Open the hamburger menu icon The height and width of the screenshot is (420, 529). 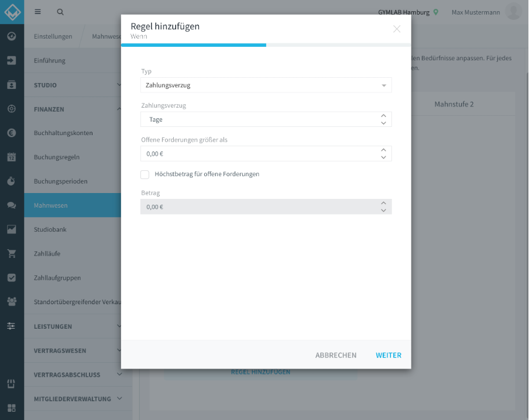tap(38, 12)
